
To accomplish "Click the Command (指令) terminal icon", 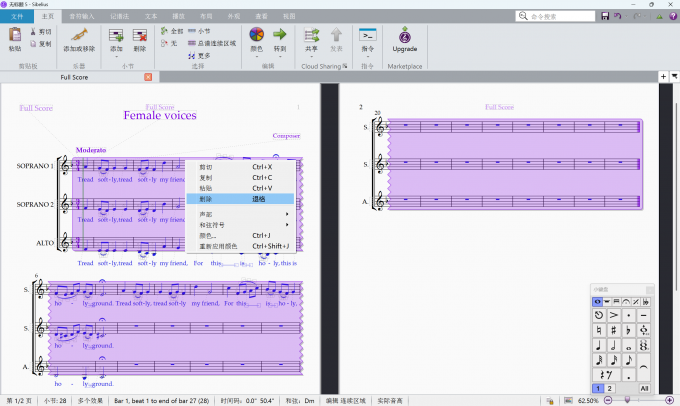I will pos(367,35).
